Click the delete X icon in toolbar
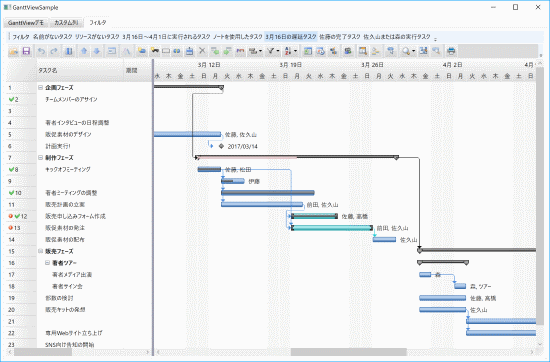 [202, 51]
